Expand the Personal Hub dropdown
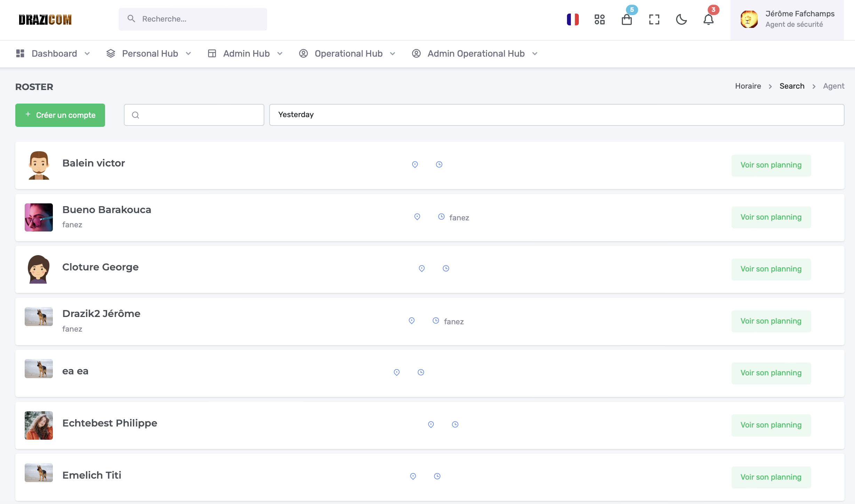Image resolution: width=855 pixels, height=504 pixels. (x=149, y=54)
